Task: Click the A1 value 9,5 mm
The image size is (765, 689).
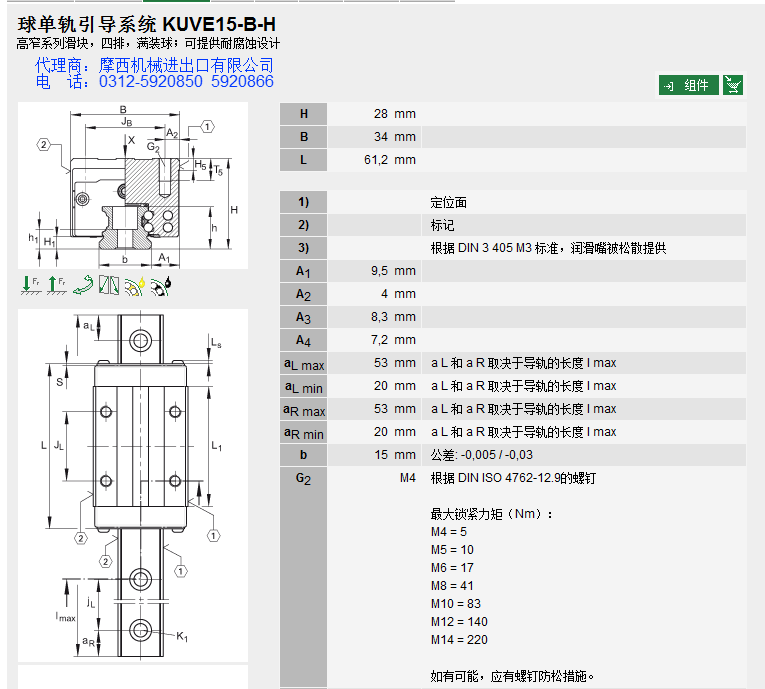Action: coord(389,271)
